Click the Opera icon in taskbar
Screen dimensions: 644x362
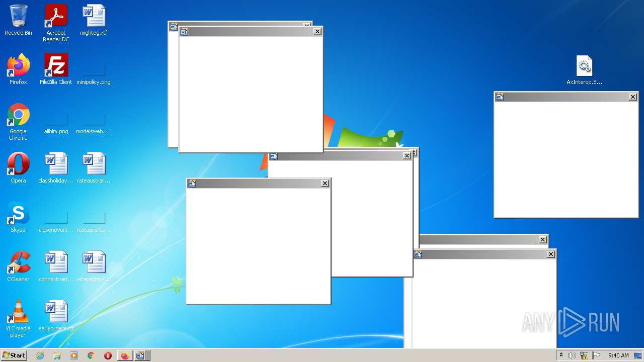pyautogui.click(x=108, y=355)
